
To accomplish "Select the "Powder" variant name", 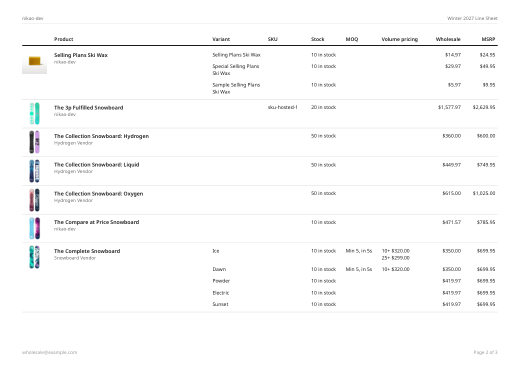I will [221, 281].
